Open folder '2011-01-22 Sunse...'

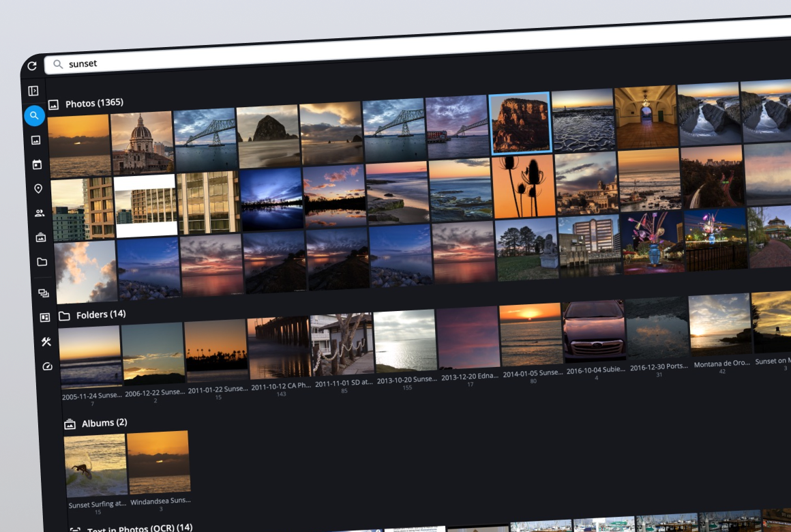click(x=217, y=360)
